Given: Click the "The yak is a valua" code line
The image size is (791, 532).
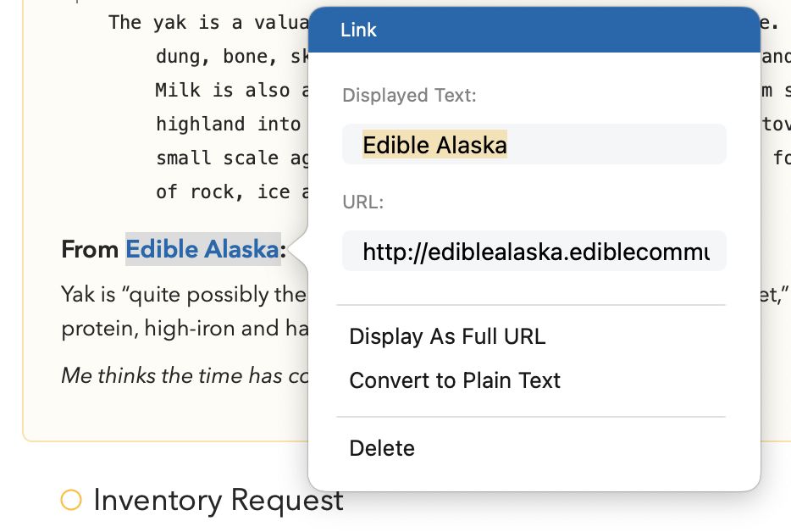Looking at the screenshot, I should pyautogui.click(x=208, y=23).
